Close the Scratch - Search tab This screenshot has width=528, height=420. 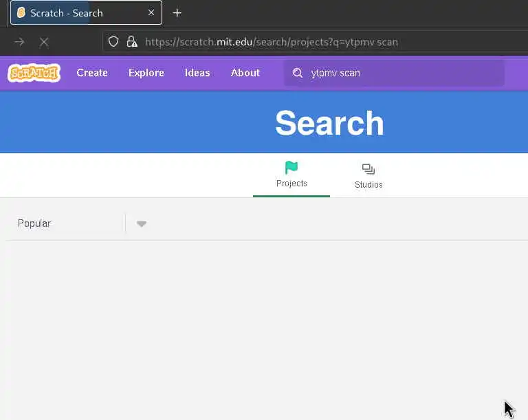point(151,12)
